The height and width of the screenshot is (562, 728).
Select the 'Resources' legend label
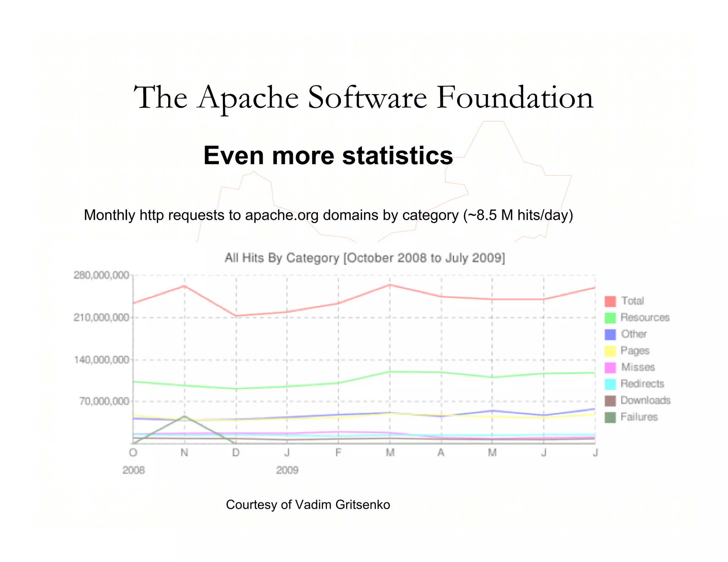tap(645, 317)
